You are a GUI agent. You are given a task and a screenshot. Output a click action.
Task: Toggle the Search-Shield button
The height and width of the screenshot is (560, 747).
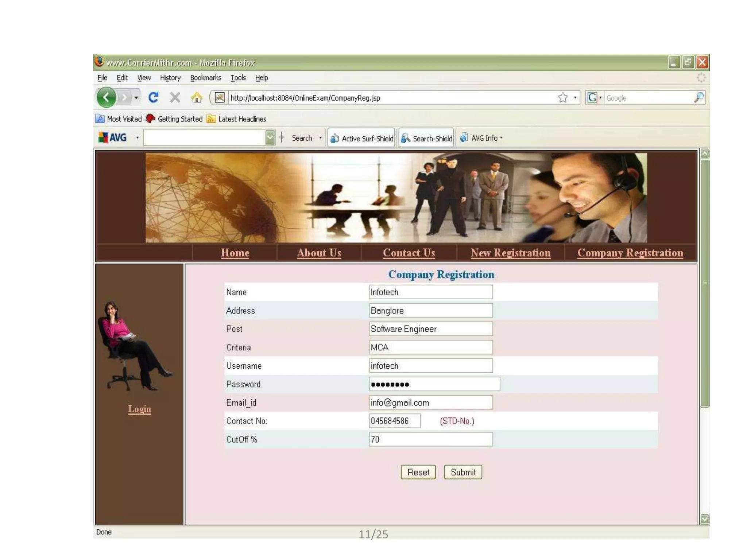pos(426,138)
